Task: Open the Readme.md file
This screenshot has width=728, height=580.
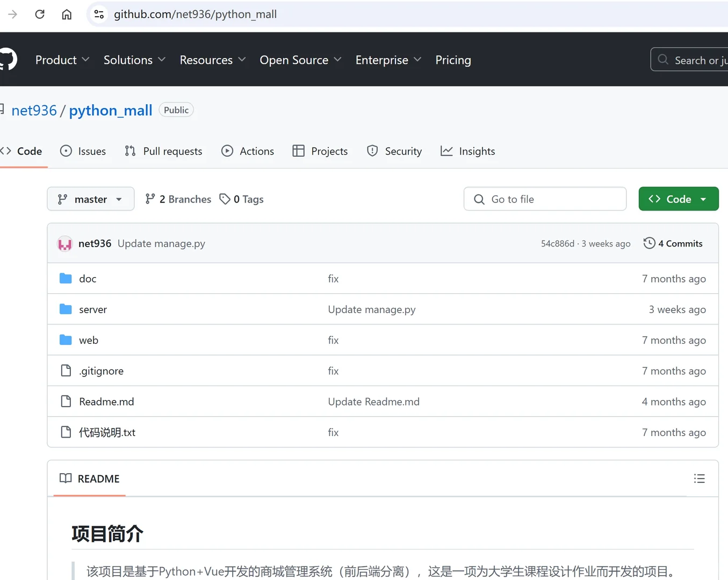Action: click(106, 401)
